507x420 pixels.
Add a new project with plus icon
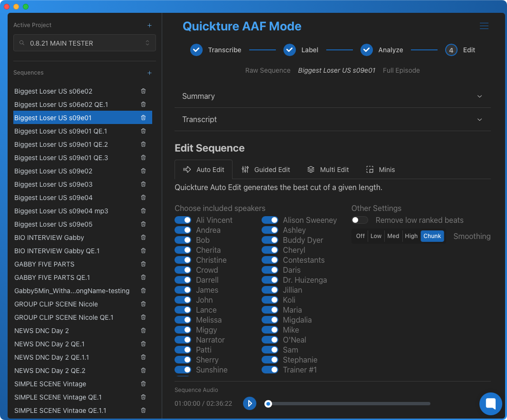coord(149,25)
